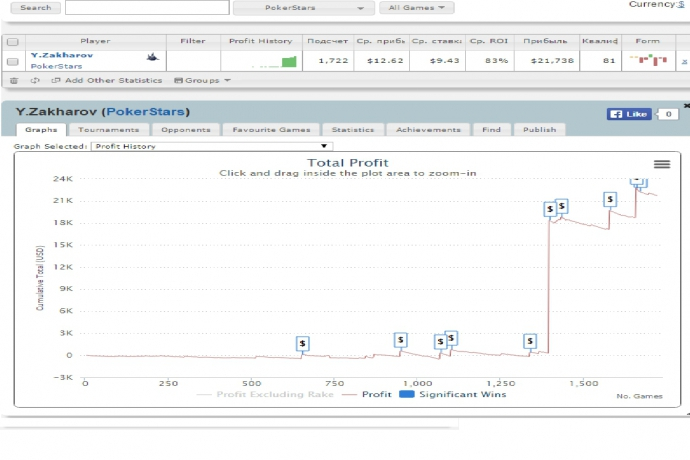Switch to the Statistics tab
This screenshot has height=460, width=690.
pos(353,130)
